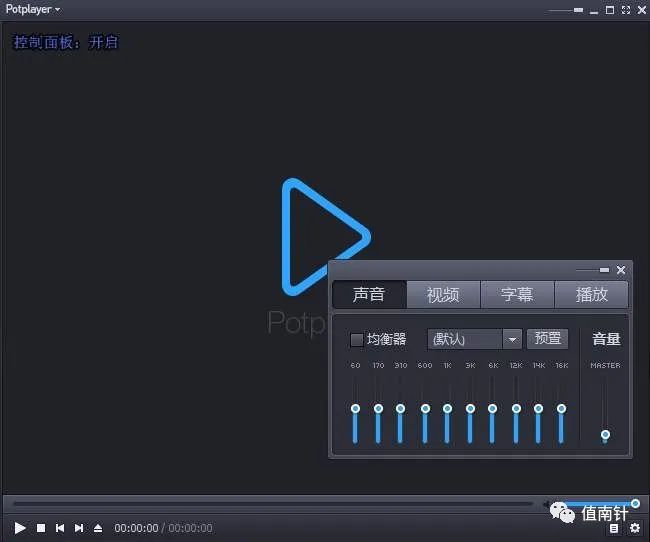650x542 pixels.
Task: Skip to the next track
Action: (x=79, y=528)
